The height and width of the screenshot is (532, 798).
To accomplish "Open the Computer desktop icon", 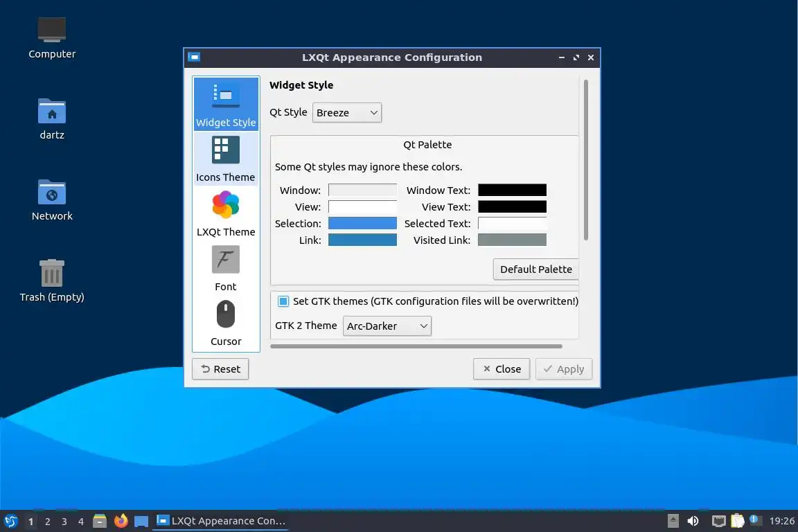I will coord(51,38).
